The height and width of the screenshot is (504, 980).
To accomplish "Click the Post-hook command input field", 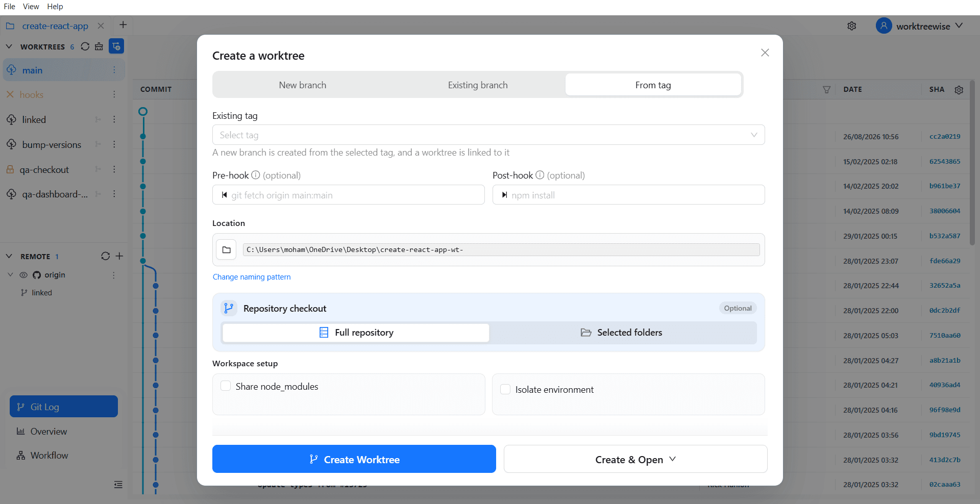I will (x=629, y=195).
